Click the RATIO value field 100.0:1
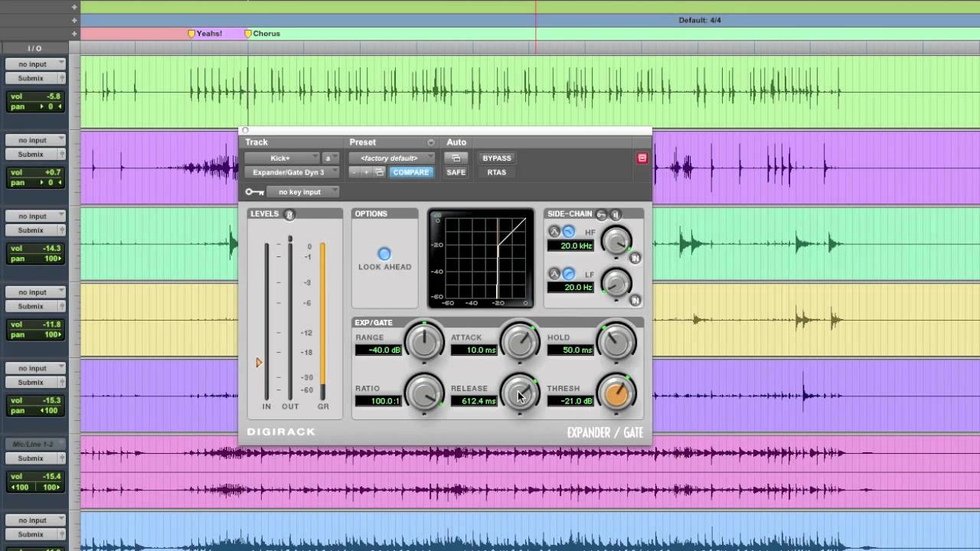This screenshot has height=551, width=980. tap(378, 401)
